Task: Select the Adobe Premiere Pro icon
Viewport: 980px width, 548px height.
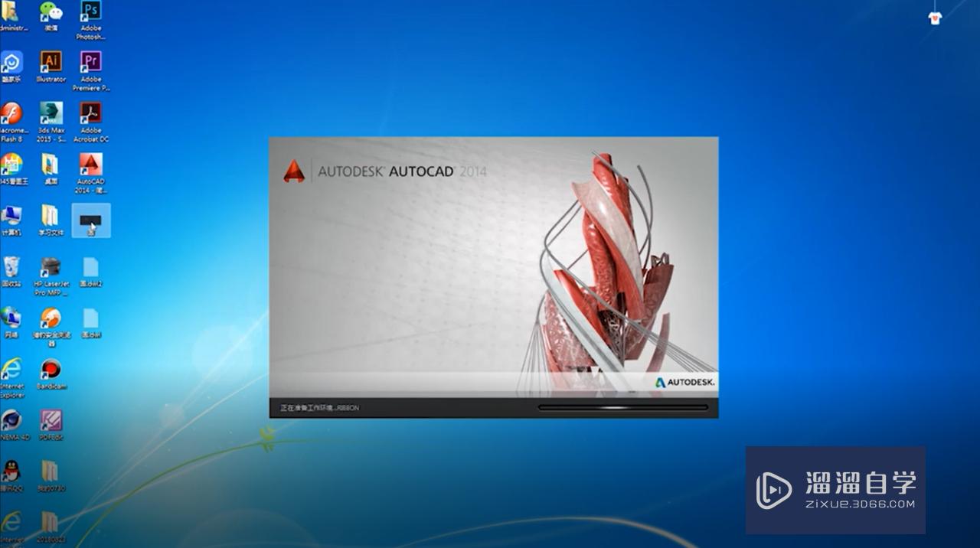Action: pos(91,71)
